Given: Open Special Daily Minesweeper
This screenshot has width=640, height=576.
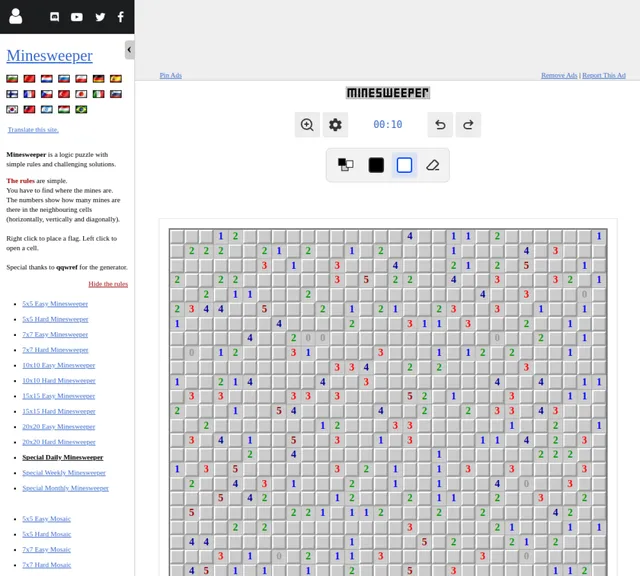Looking at the screenshot, I should click(62, 457).
